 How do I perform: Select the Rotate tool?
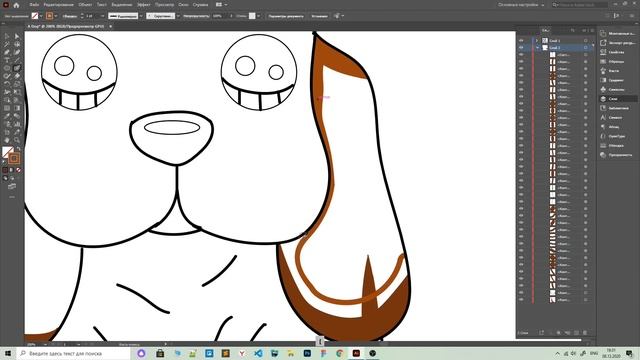tap(7, 84)
